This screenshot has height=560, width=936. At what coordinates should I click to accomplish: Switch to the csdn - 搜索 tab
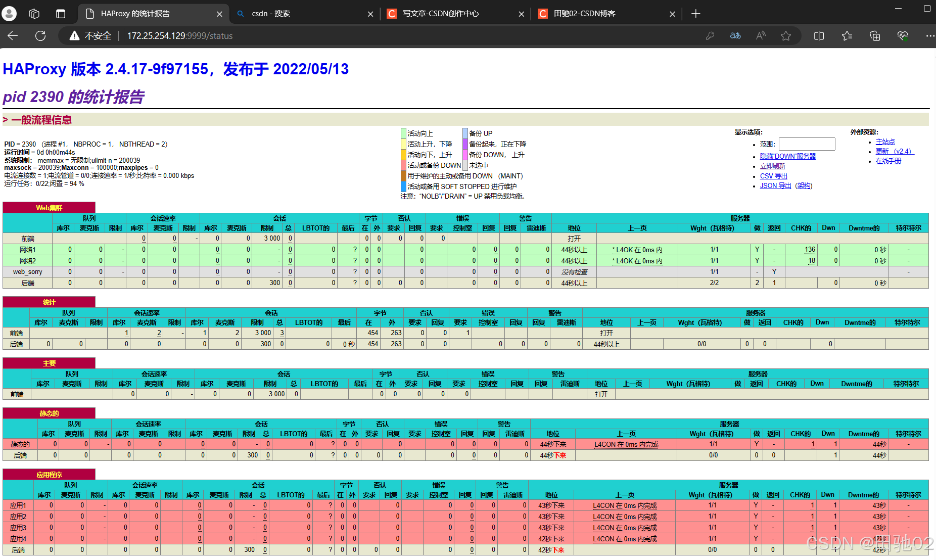click(x=305, y=14)
